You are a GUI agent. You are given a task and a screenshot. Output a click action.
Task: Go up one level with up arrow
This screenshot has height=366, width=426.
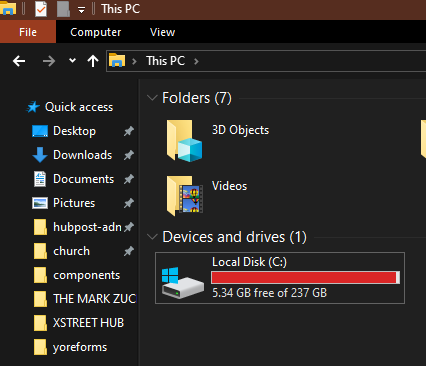pyautogui.click(x=93, y=61)
